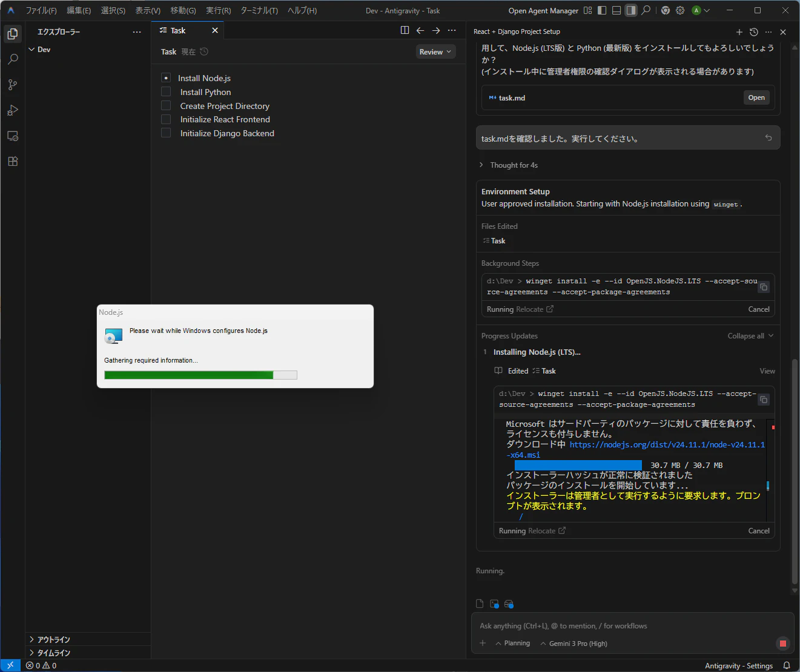The image size is (800, 672).
Task: Open the settings gear in the title bar
Action: coord(680,10)
